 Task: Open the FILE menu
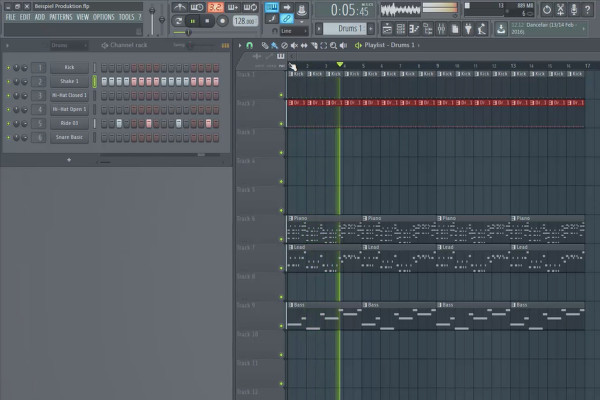11,17
